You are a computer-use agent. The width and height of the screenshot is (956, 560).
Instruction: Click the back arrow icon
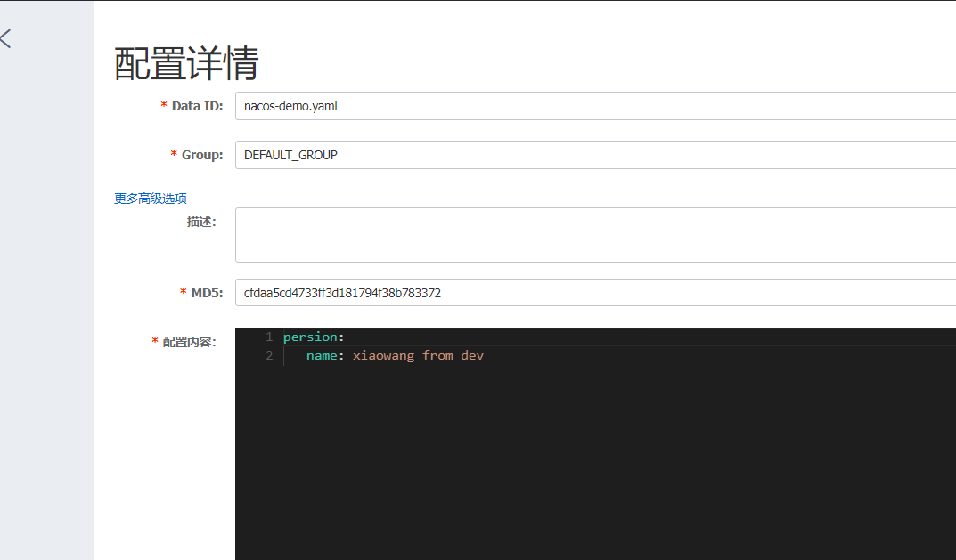pos(6,38)
